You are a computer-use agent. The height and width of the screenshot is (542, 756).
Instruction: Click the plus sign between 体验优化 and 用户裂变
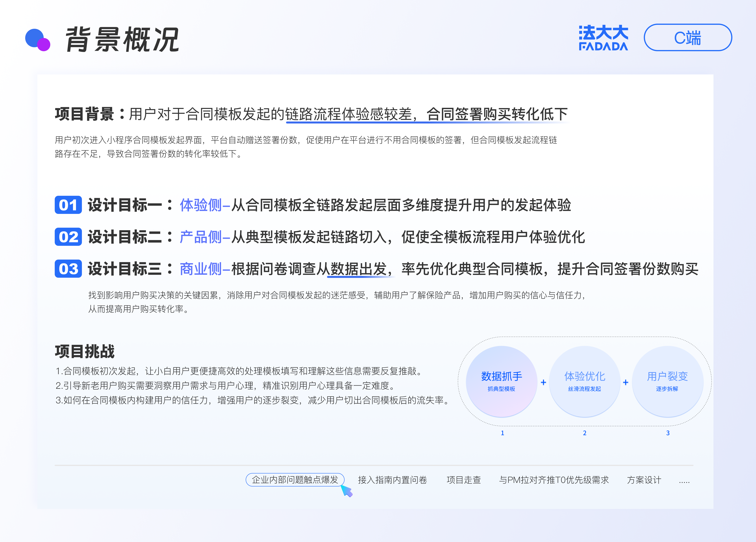(x=626, y=382)
